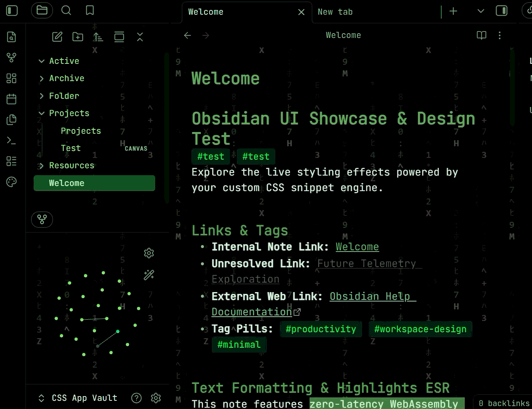Open the help icon near the vault name
Viewport: 532px width, 409px height.
pyautogui.click(x=136, y=398)
